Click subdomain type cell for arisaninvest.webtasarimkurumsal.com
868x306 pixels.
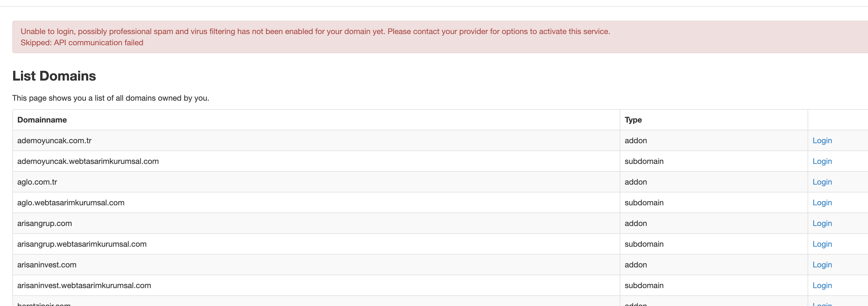pyautogui.click(x=643, y=286)
